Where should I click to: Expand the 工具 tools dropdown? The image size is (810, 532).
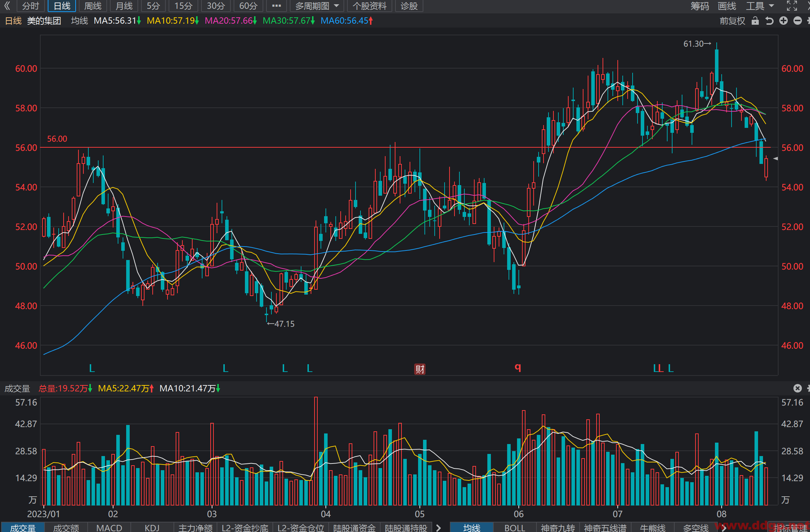760,6
